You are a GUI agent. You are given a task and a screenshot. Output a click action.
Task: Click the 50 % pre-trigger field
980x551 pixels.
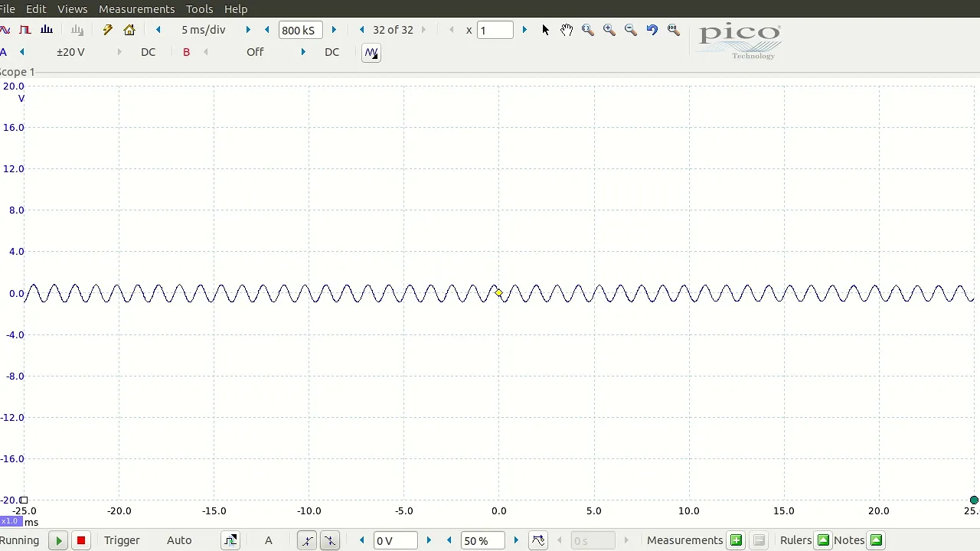click(482, 541)
